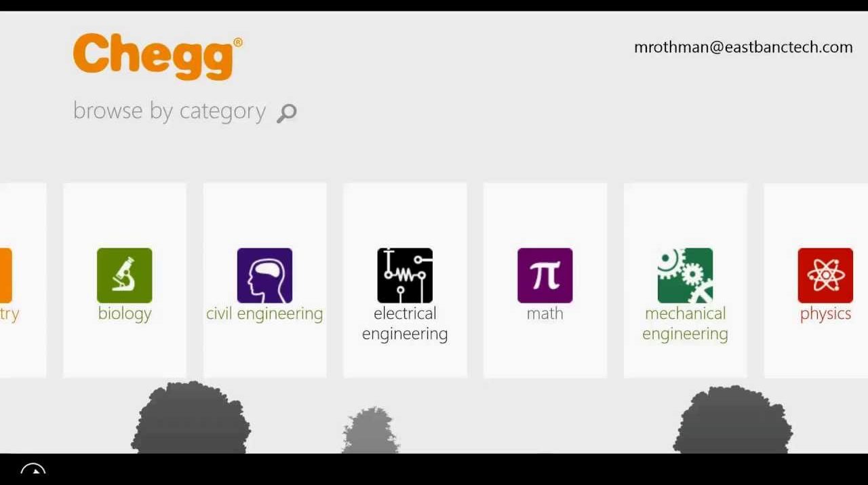Open the physics text label

[825, 314]
